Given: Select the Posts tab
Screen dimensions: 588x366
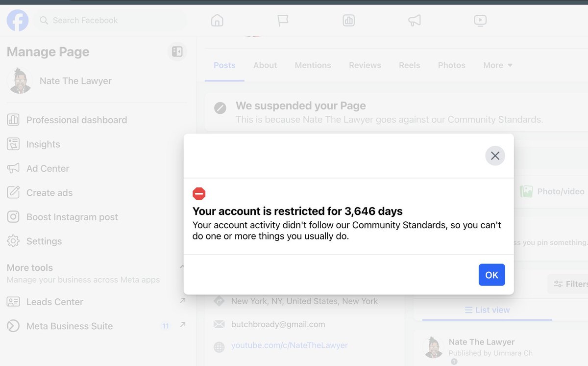Looking at the screenshot, I should point(224,65).
